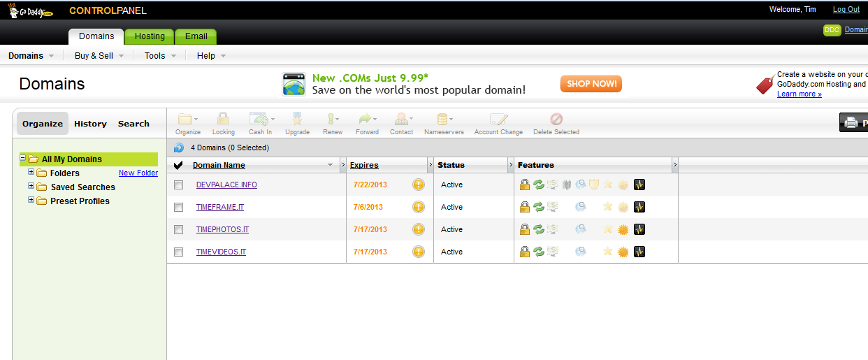Switch to the Email tab
The width and height of the screenshot is (868, 360).
tap(196, 36)
